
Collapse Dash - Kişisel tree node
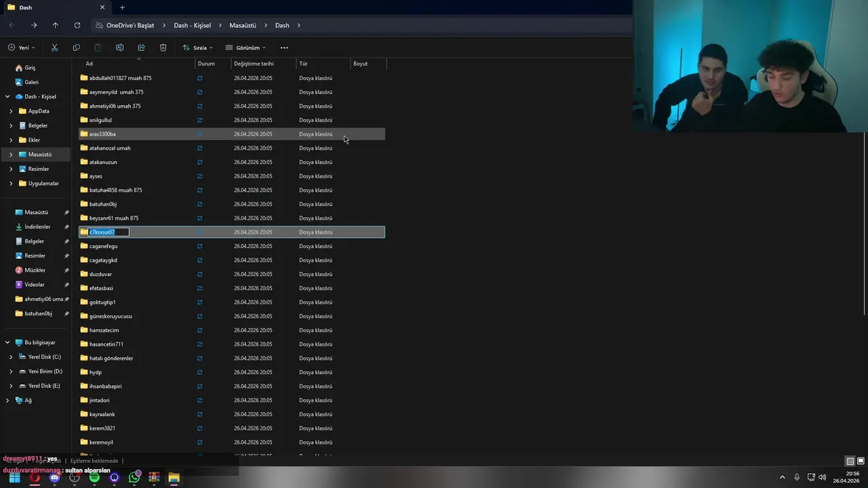(7, 97)
